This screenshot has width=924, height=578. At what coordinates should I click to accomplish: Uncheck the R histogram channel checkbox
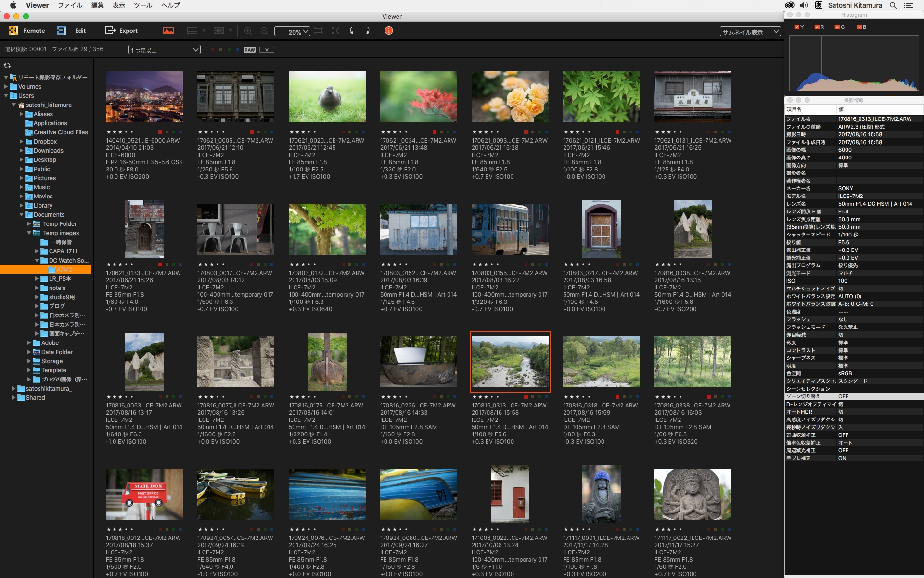(x=817, y=27)
